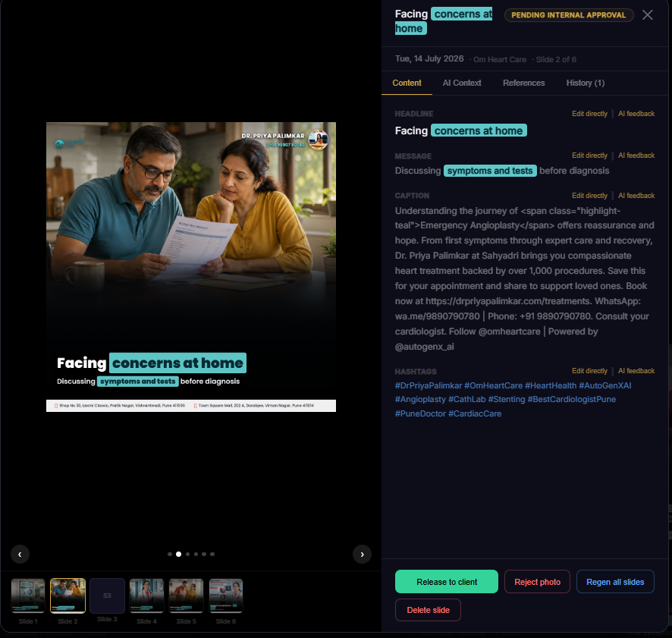The height and width of the screenshot is (638, 672).
Task: Open the References tab
Action: point(523,83)
